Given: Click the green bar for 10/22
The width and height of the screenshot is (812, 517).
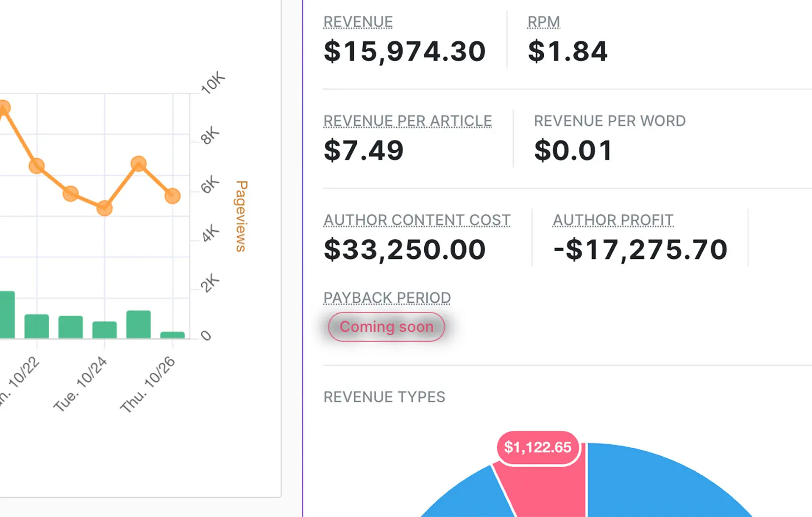Looking at the screenshot, I should (36, 326).
